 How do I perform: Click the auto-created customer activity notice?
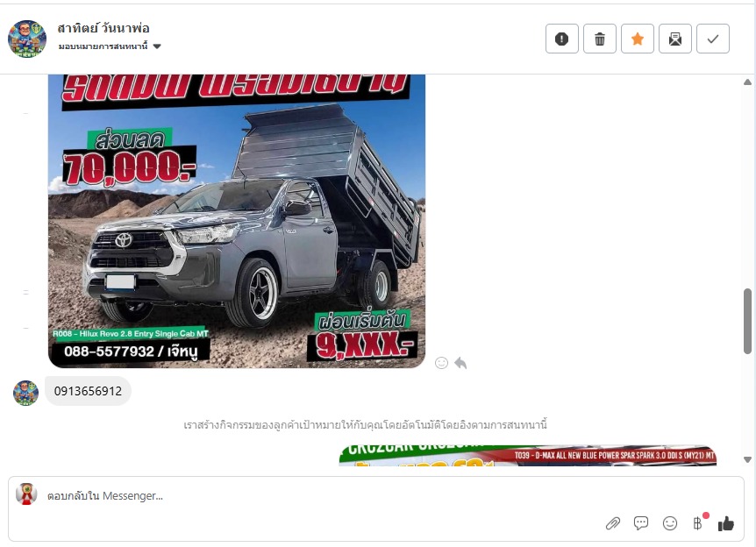[x=365, y=425]
